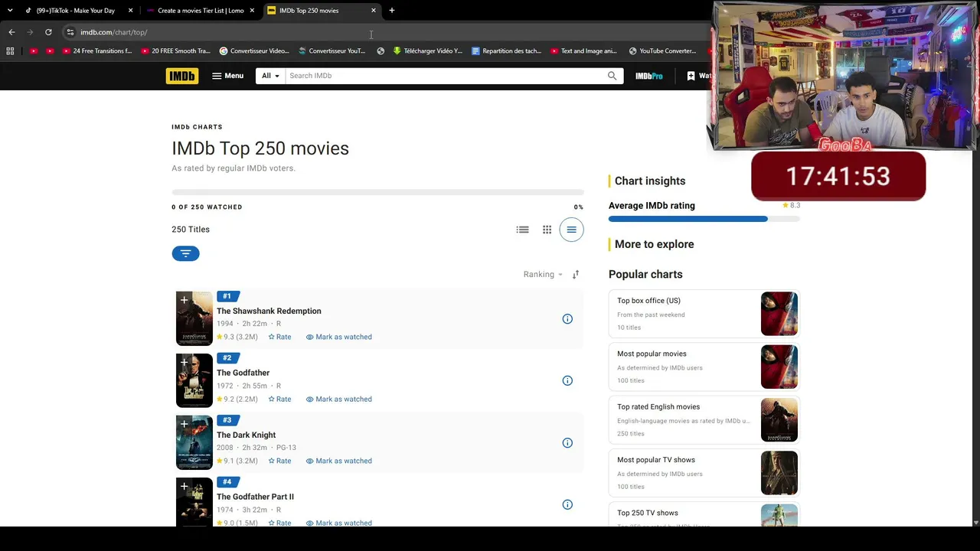Open The Godfather title link
980x551 pixels.
click(x=243, y=373)
